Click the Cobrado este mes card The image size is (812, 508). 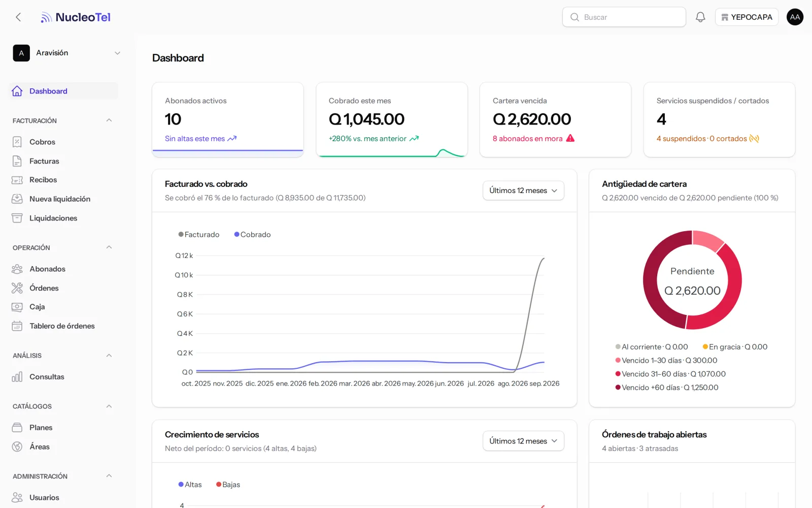[392, 120]
